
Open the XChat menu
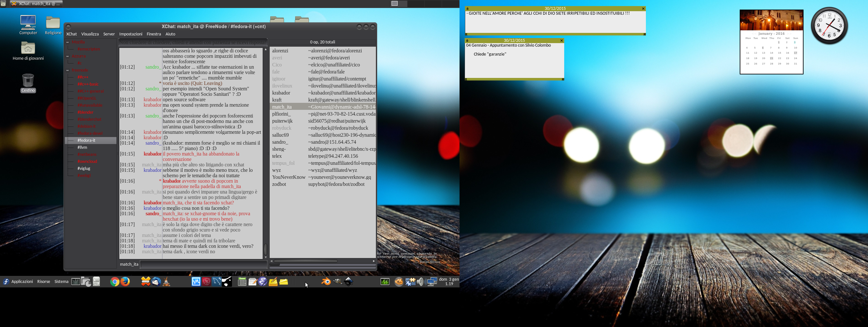pos(71,34)
